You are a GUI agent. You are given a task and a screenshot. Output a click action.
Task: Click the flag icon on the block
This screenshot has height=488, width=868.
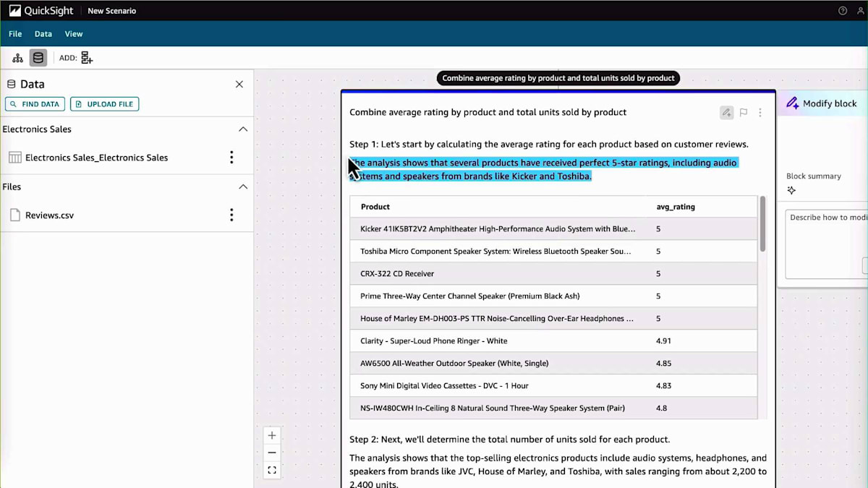(x=744, y=113)
